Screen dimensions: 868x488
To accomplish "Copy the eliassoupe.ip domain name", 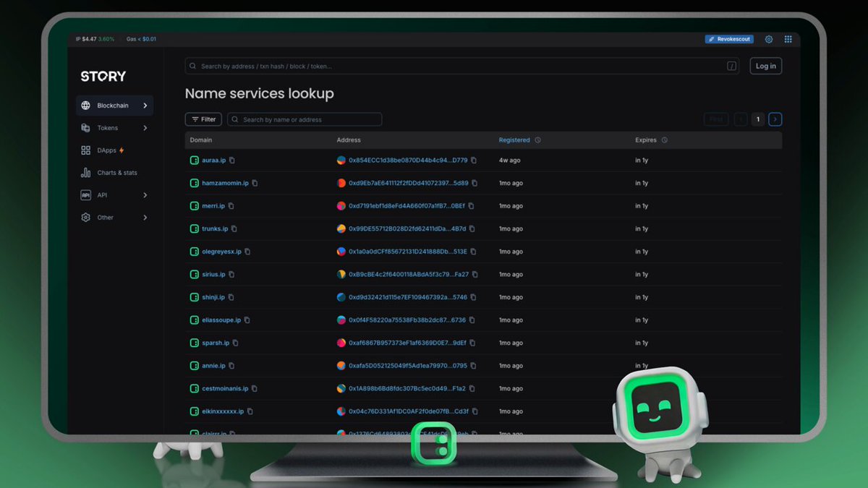I will [x=247, y=320].
